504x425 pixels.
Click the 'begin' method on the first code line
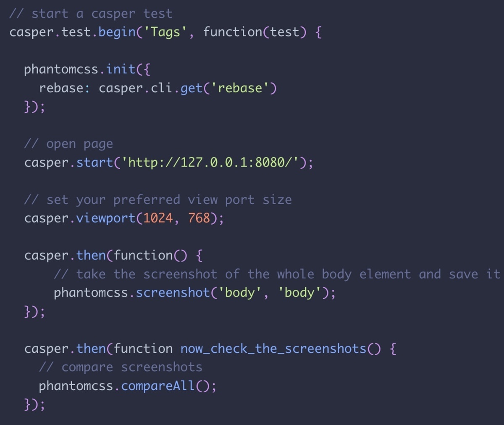point(117,32)
